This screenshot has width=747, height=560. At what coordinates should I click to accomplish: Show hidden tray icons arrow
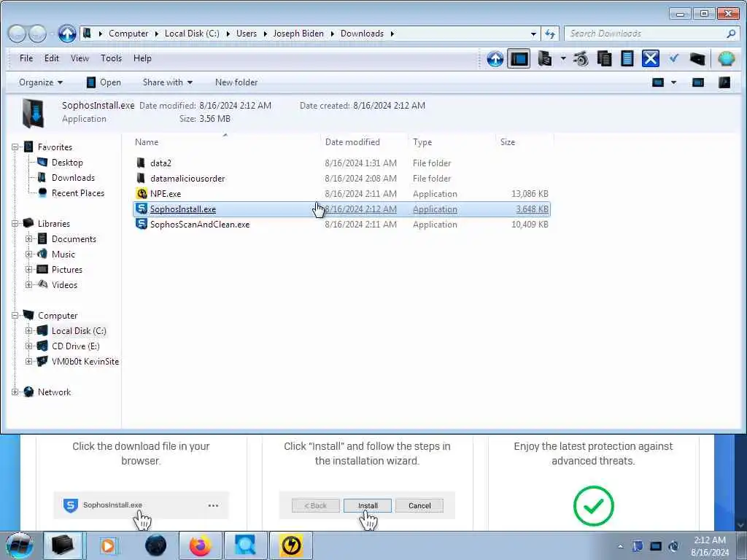click(x=620, y=546)
